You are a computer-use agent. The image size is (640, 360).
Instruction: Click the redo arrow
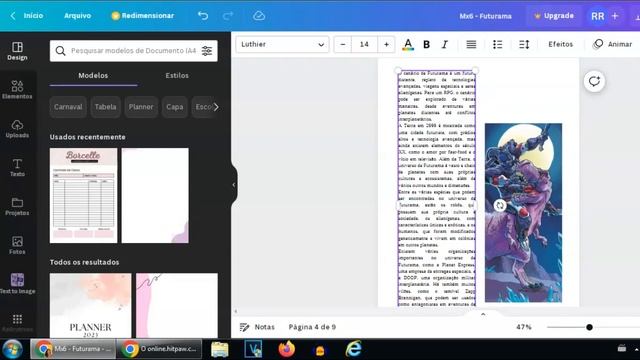point(228,16)
